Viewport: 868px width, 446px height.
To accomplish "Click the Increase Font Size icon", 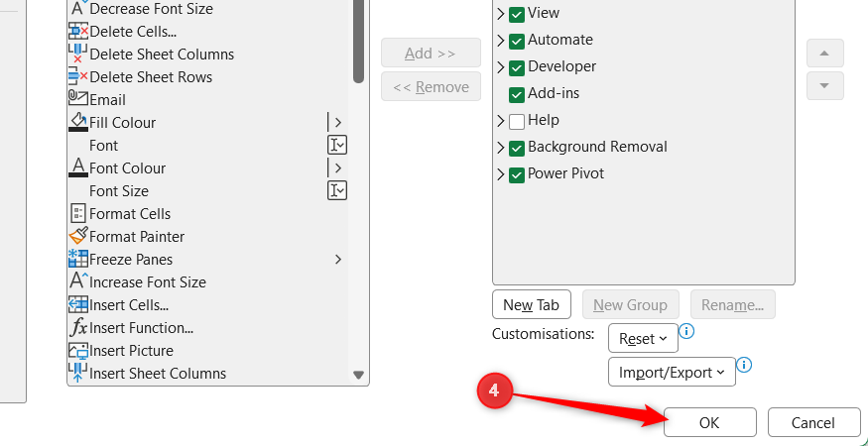I will coord(78,281).
